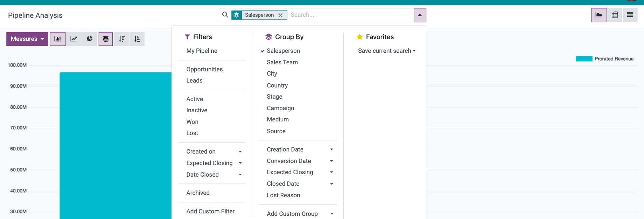Remove the Salesperson search facet
The width and height of the screenshot is (644, 219).
pos(280,15)
